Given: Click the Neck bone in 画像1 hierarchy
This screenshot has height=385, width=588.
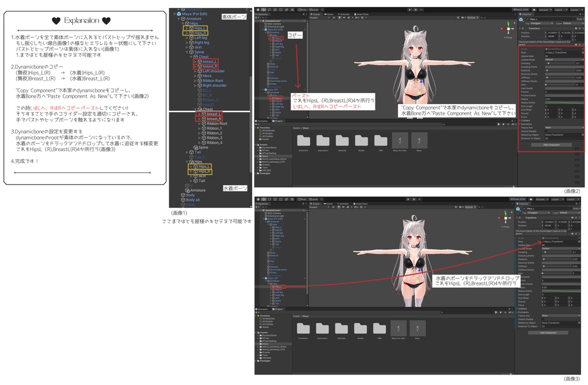Looking at the screenshot, I should pyautogui.click(x=207, y=76).
